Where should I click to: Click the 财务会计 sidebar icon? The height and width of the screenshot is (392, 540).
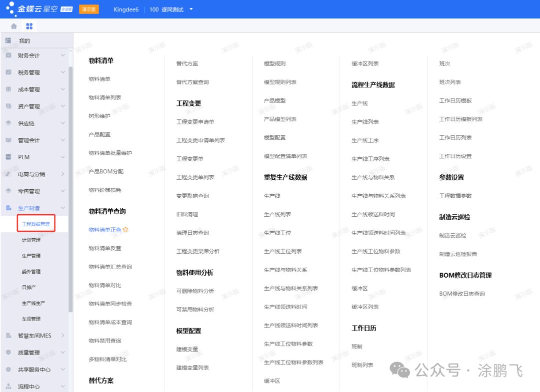point(8,55)
